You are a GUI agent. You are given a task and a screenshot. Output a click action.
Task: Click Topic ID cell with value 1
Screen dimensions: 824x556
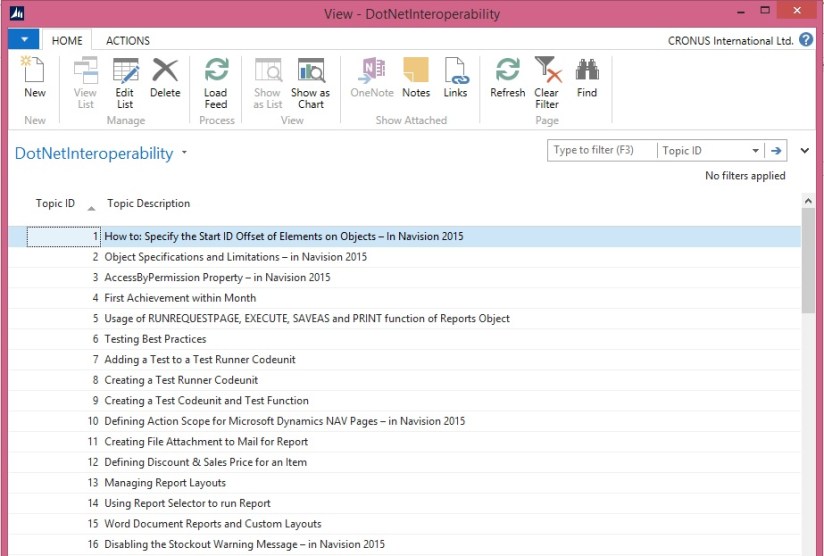click(64, 236)
